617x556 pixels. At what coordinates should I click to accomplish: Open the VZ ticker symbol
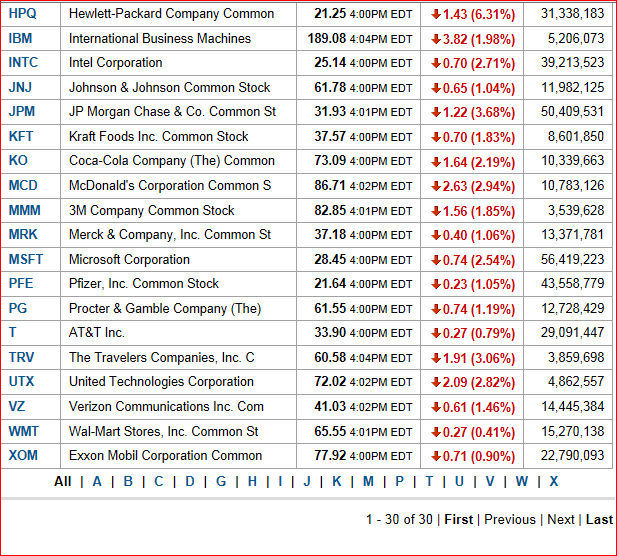click(17, 406)
